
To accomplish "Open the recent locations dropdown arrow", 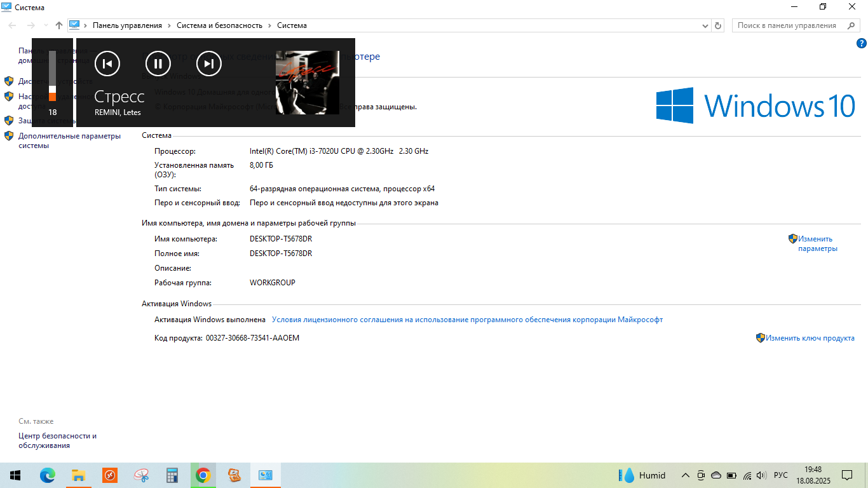I will [x=46, y=25].
